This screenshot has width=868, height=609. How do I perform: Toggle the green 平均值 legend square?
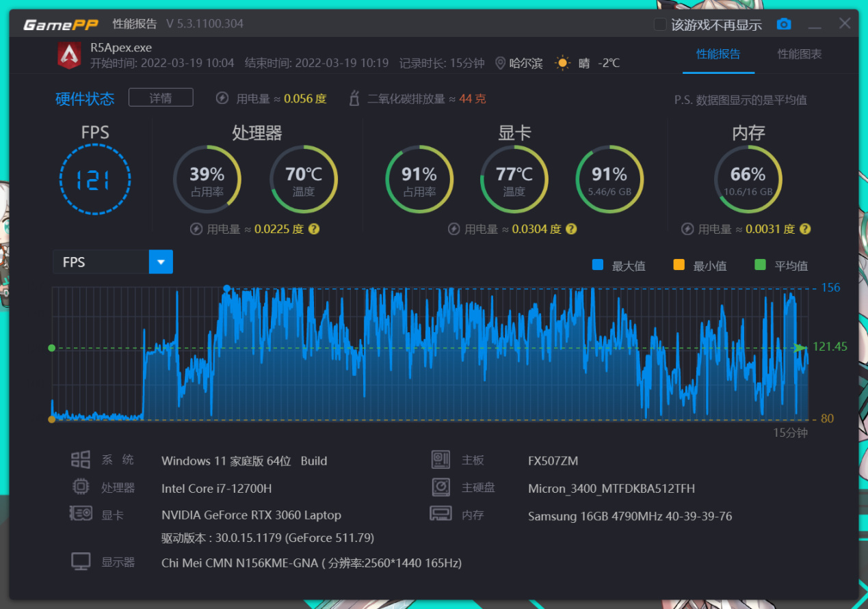point(761,265)
